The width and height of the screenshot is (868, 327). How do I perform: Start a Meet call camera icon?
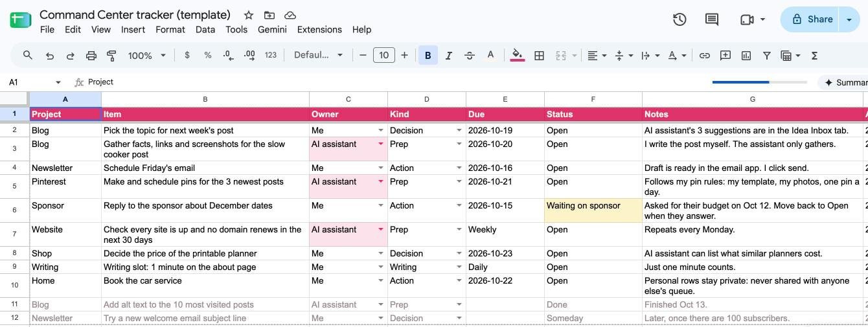747,19
